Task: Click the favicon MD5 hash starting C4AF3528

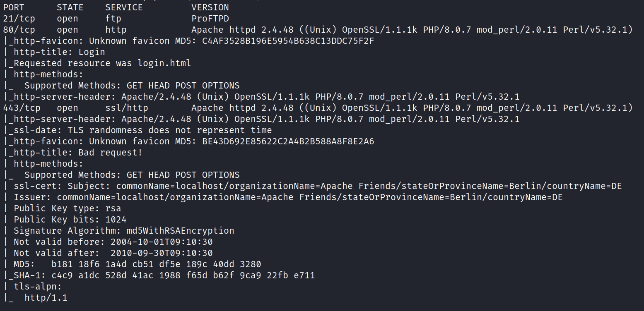Action: pyautogui.click(x=288, y=41)
